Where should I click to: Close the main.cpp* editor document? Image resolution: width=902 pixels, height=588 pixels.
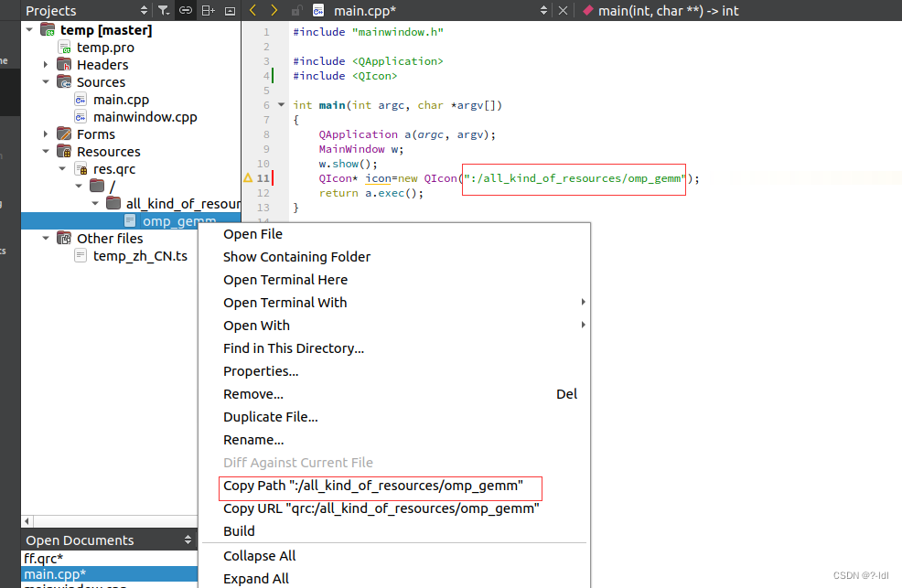coord(564,10)
